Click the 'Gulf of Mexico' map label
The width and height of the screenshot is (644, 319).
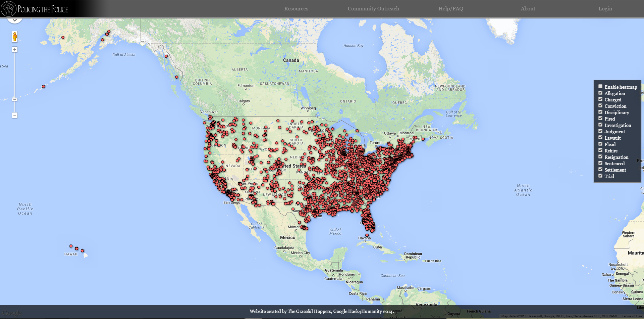pyautogui.click(x=335, y=232)
